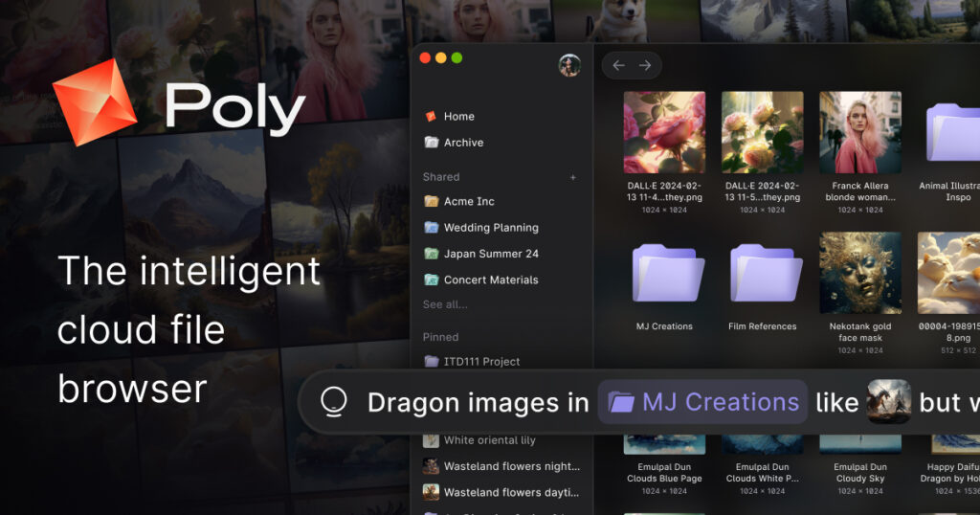
Task: Open Concert Materials shared folder
Action: (491, 280)
